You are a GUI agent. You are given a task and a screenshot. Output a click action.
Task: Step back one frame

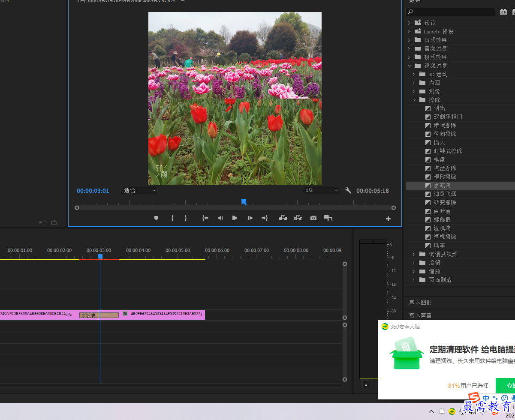tap(220, 218)
